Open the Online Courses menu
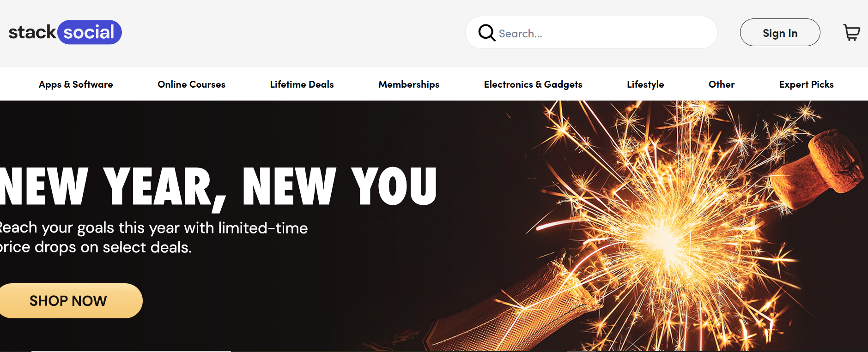868x352 pixels. [191, 84]
